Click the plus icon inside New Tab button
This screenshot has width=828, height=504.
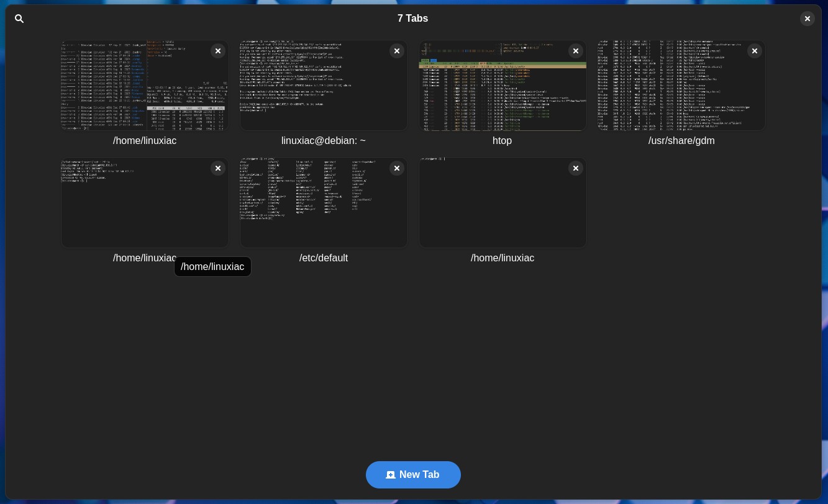(x=391, y=475)
